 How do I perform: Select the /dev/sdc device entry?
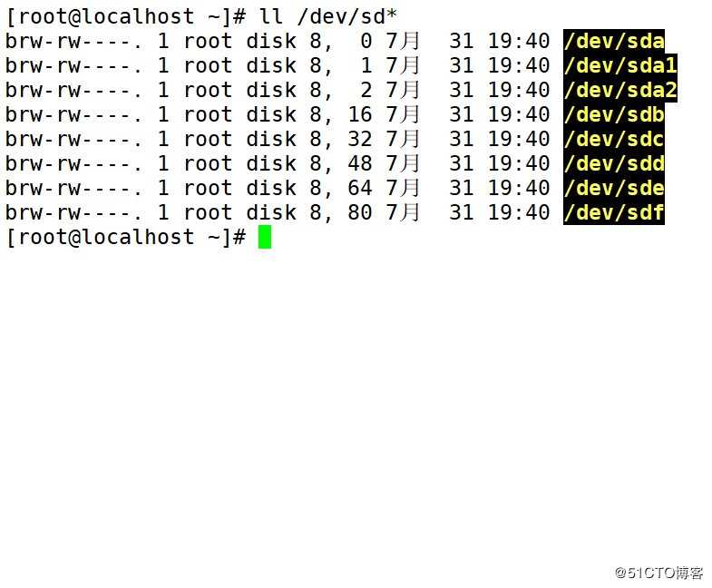click(x=614, y=139)
